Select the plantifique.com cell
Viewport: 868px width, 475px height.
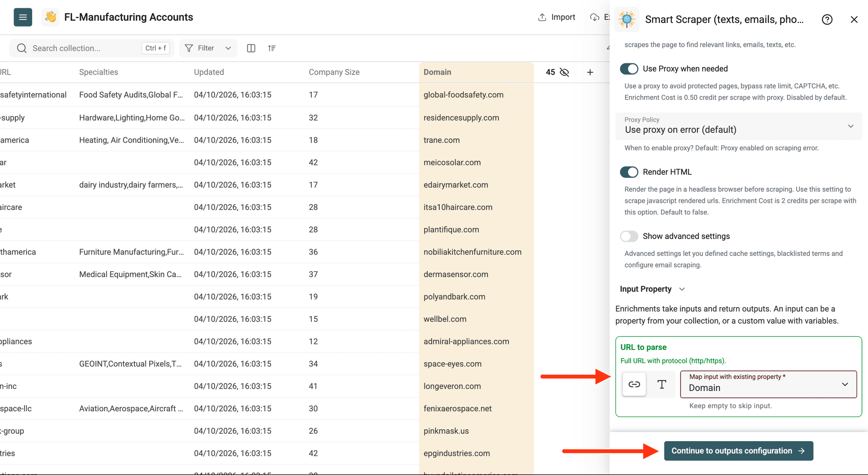pos(476,229)
